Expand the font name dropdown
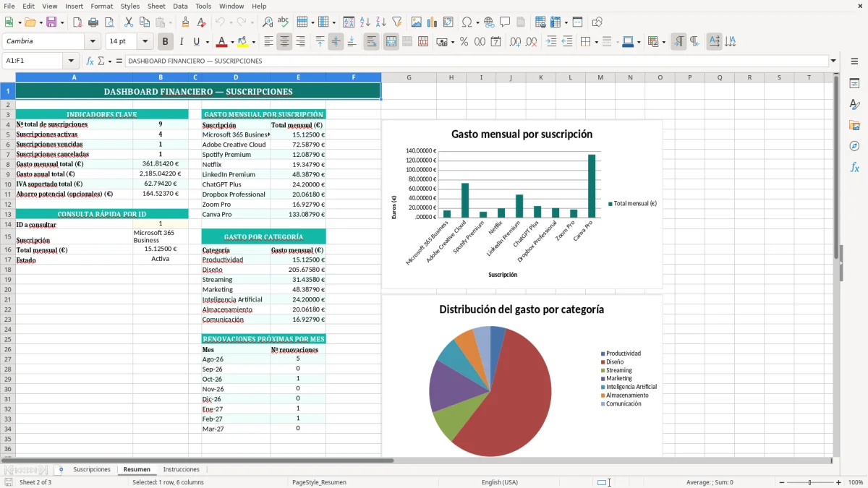868x488 pixels. point(93,42)
